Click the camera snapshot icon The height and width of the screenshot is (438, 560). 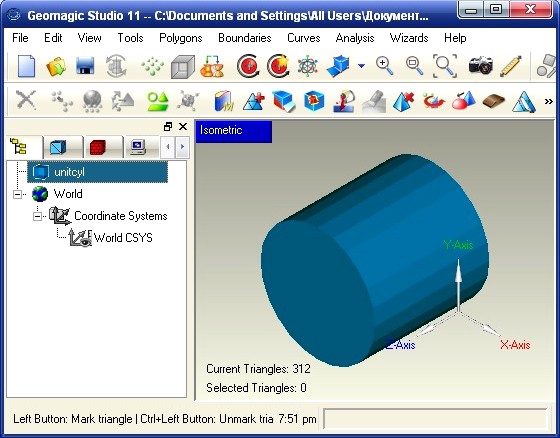pos(480,65)
